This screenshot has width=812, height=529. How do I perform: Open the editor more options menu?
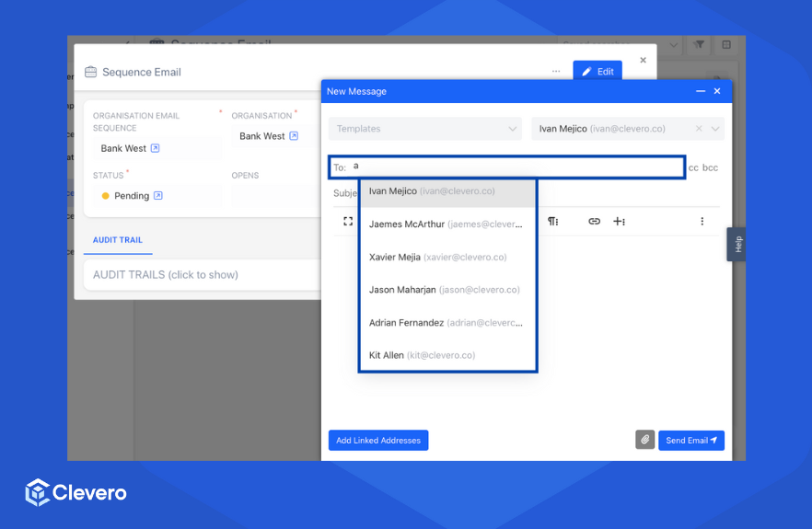[x=702, y=222]
